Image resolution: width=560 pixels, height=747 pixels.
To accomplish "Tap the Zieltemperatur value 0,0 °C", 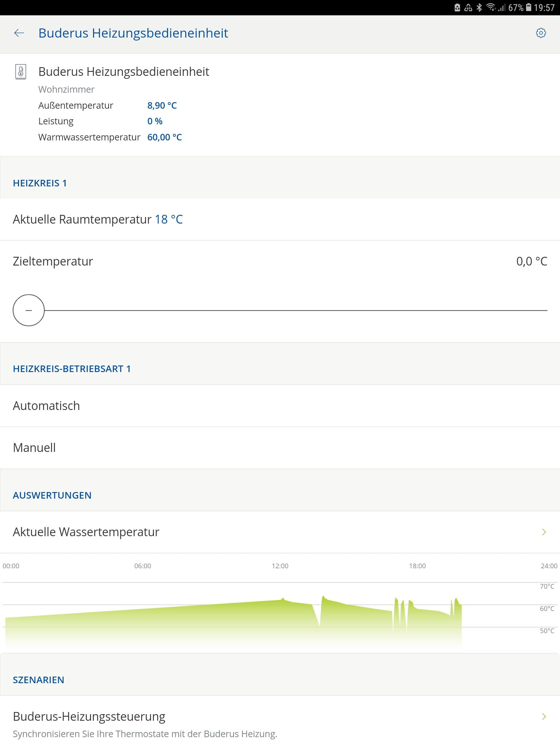I will [532, 261].
